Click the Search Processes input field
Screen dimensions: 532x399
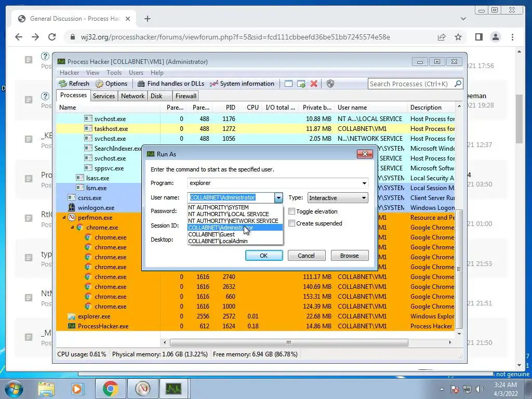(411, 84)
